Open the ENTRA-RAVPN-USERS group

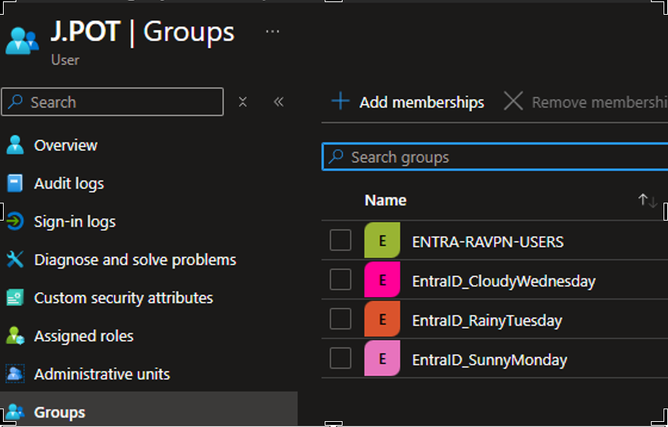tap(488, 242)
